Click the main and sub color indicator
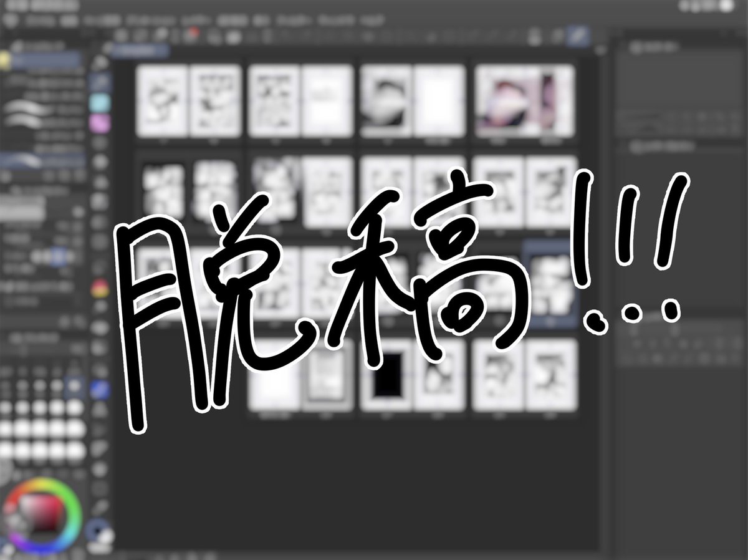Image resolution: width=748 pixels, height=560 pixels. point(98,531)
